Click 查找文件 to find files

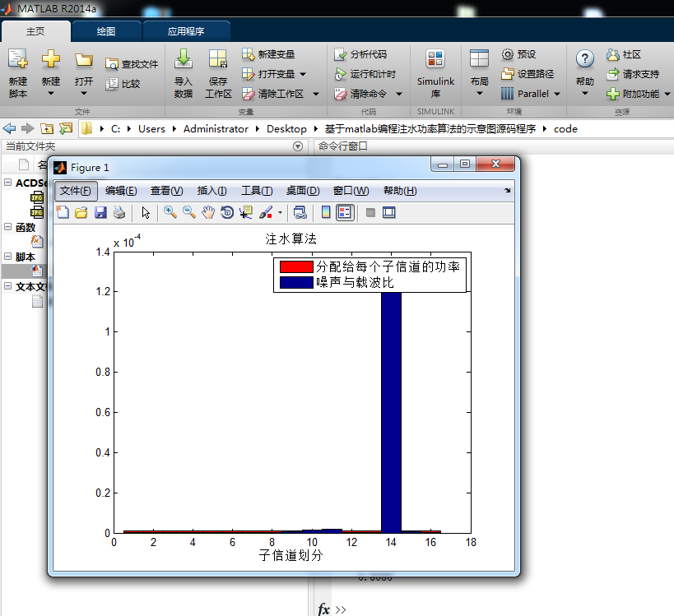(132, 64)
